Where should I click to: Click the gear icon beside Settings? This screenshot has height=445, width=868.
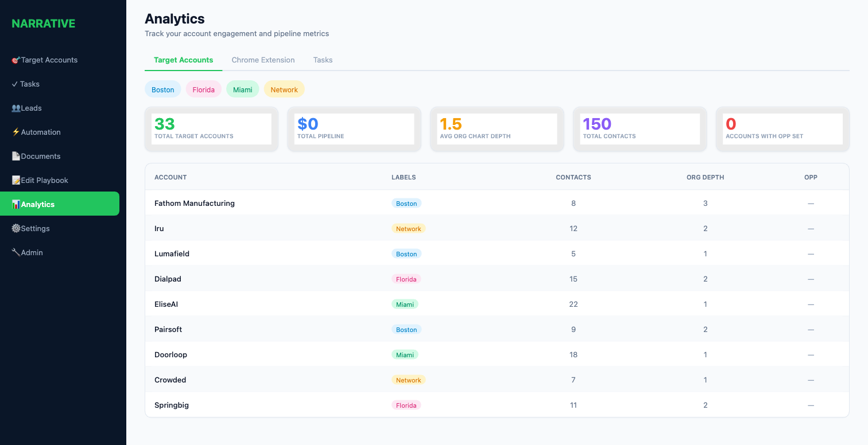[x=16, y=229]
